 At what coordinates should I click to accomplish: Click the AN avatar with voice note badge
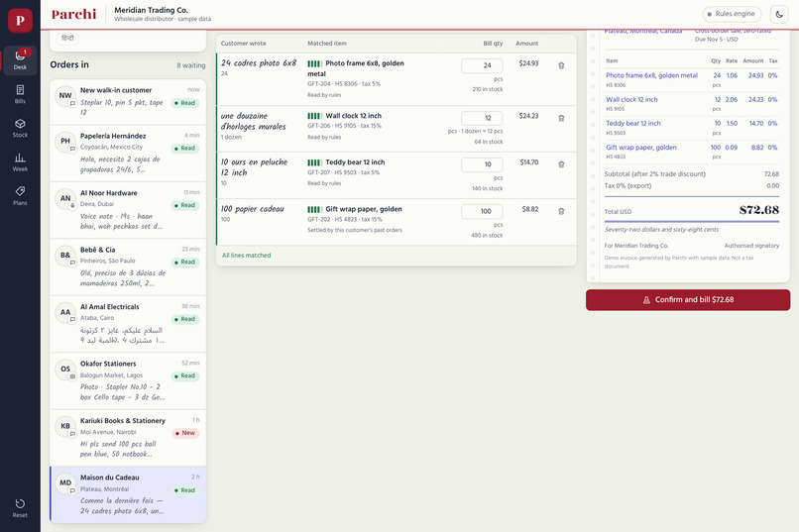[65, 198]
